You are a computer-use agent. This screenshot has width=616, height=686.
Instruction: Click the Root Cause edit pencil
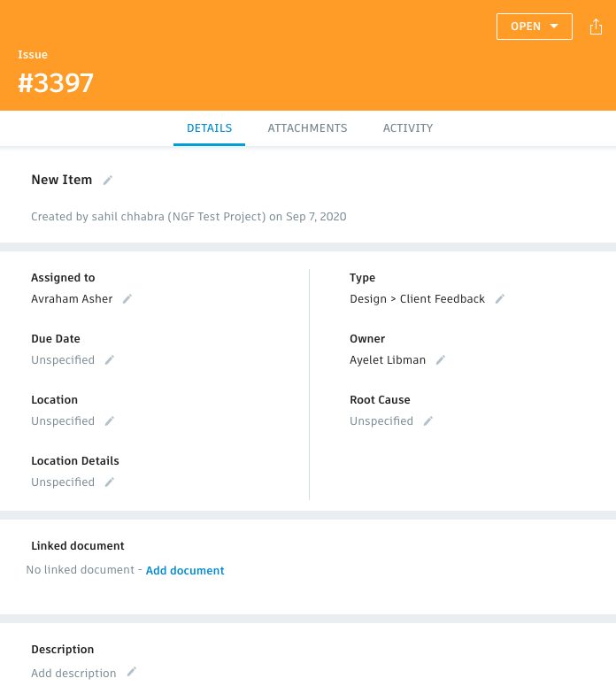(428, 421)
